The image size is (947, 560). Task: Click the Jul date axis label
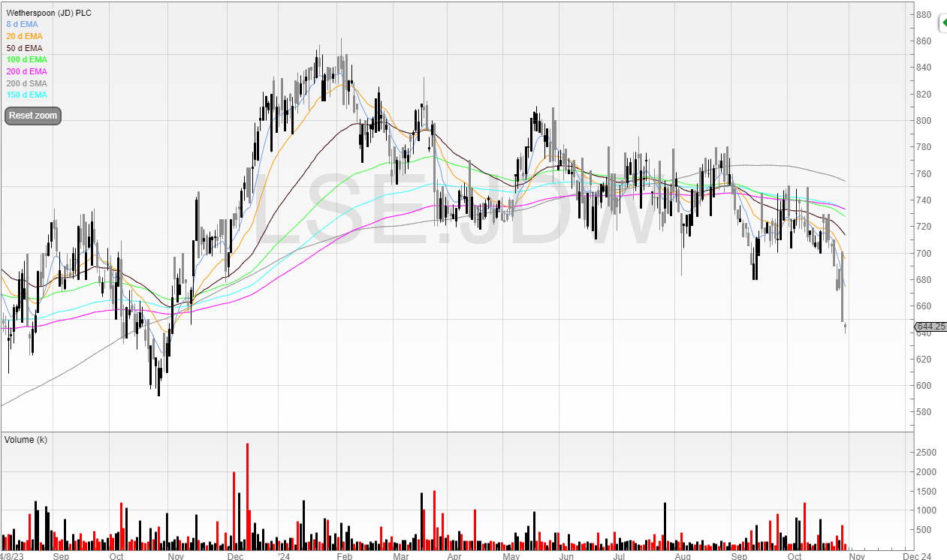(620, 556)
